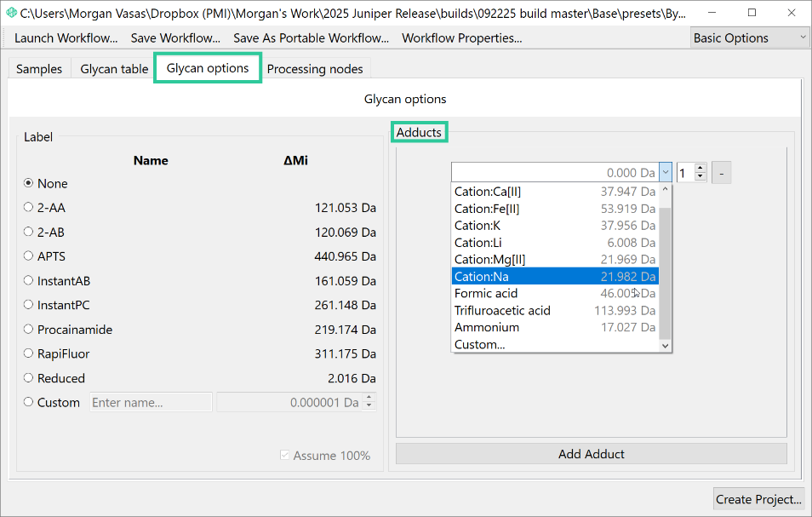
Task: Select Trifluroacetic acid adduct entry
Action: pos(555,310)
